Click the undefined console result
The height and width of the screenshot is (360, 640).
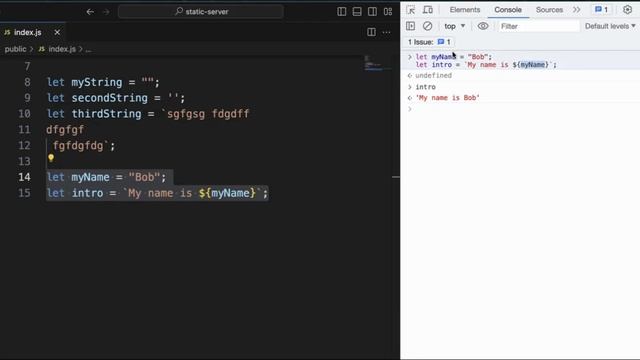433,76
